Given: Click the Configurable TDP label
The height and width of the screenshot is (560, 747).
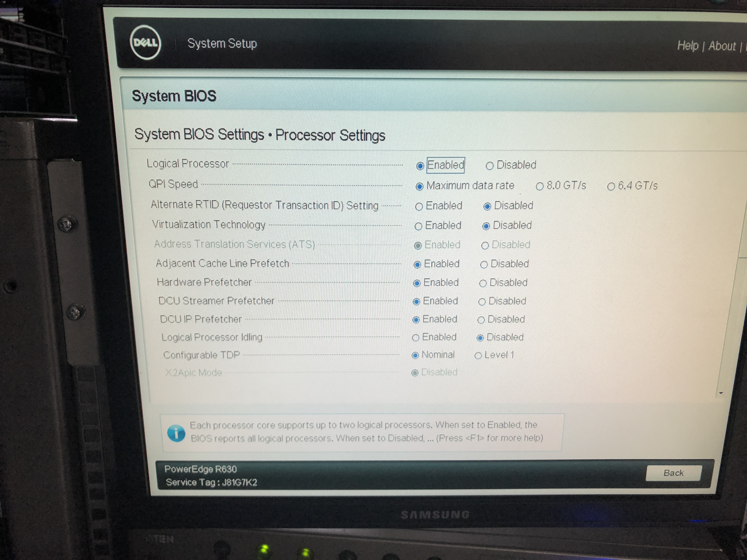Looking at the screenshot, I should pos(201,355).
